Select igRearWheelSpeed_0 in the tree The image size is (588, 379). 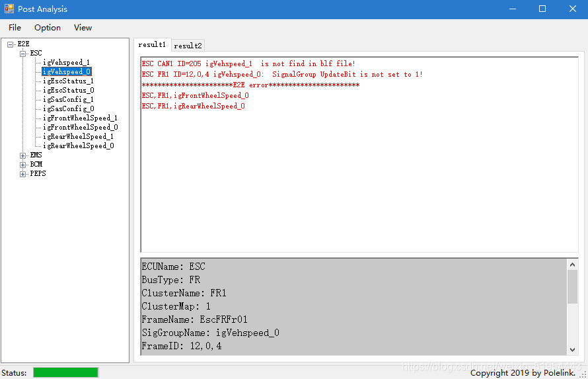tap(79, 146)
